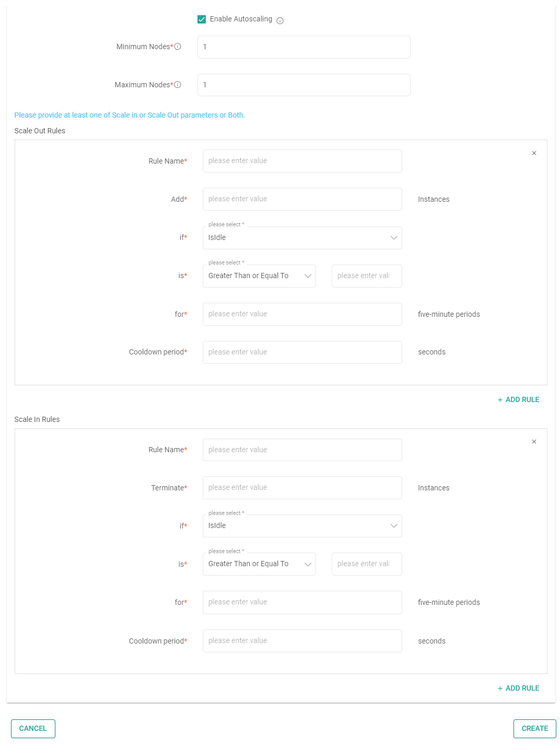Click ADD RULE under Scale Out Rules
Image resolution: width=560 pixels, height=745 pixels.
(x=522, y=399)
